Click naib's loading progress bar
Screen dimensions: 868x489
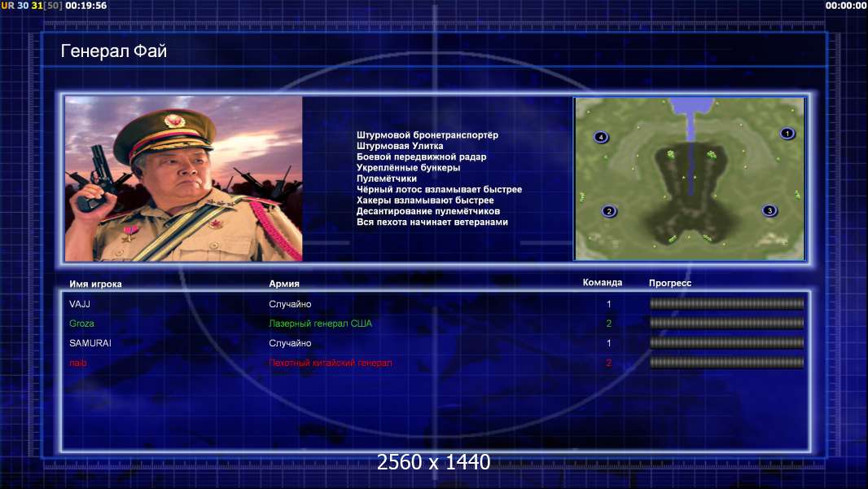coord(727,363)
